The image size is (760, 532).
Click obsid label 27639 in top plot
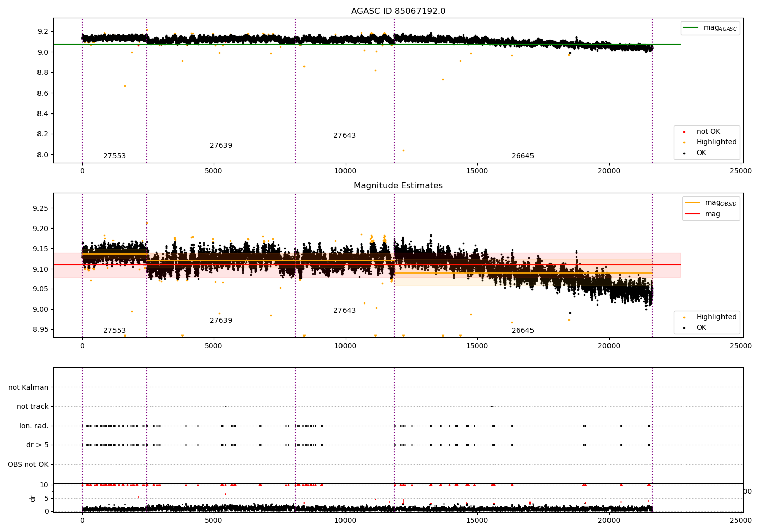[221, 146]
